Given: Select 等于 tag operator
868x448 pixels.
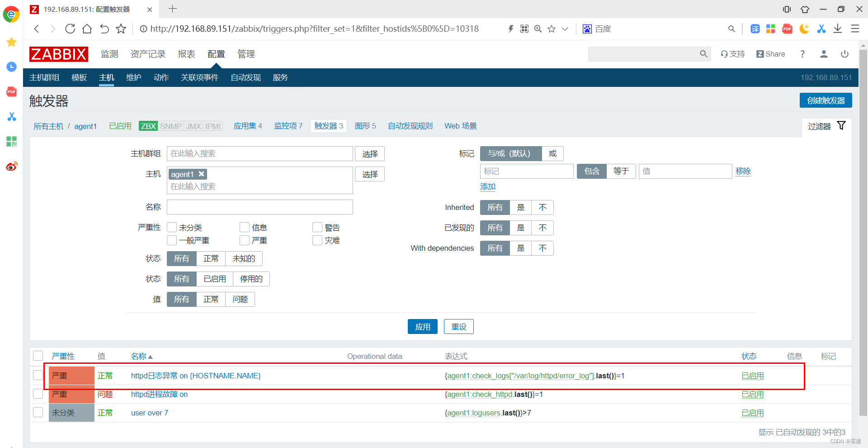Looking at the screenshot, I should click(x=621, y=171).
